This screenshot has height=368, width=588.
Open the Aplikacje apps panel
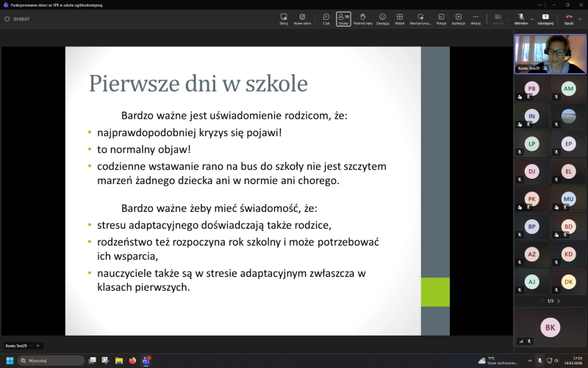click(458, 18)
